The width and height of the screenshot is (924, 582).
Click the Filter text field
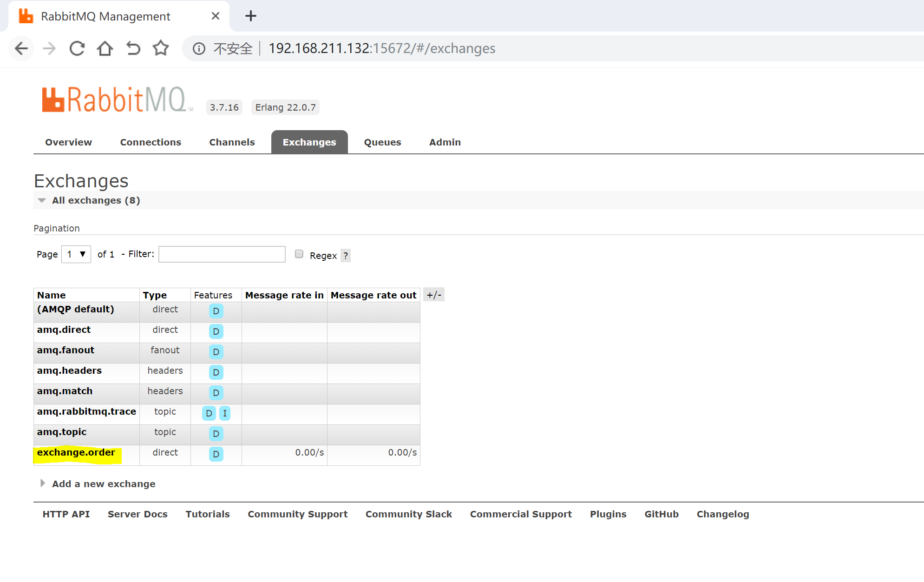click(x=222, y=254)
